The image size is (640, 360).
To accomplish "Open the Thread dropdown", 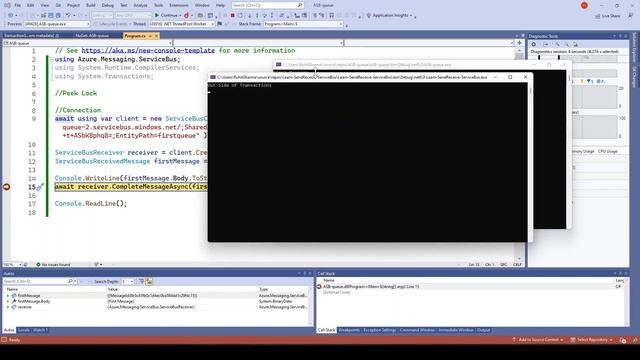I will (212, 24).
